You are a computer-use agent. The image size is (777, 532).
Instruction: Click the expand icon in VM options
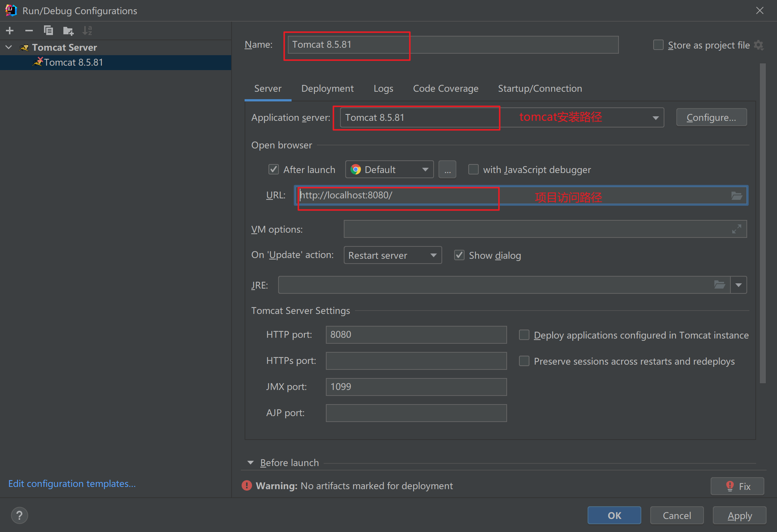(x=736, y=229)
